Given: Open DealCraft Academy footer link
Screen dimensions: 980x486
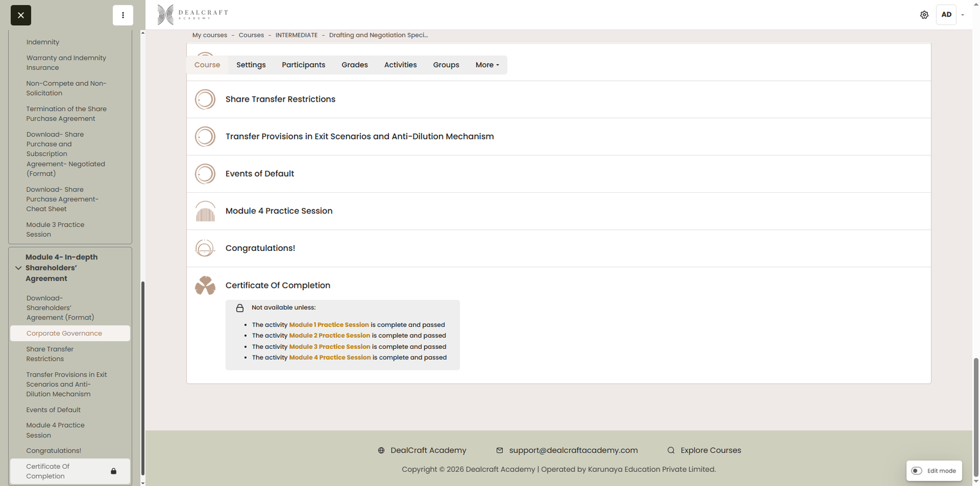Looking at the screenshot, I should click(428, 450).
